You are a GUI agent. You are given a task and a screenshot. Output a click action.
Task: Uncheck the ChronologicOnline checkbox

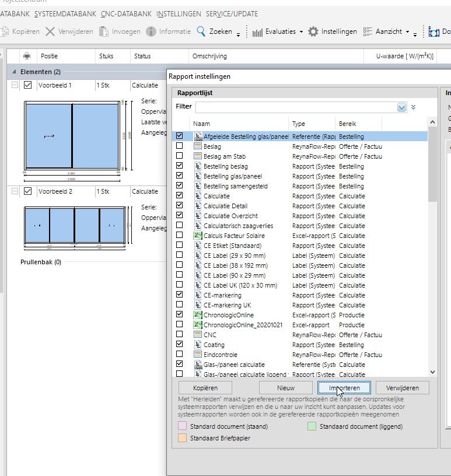coord(180,314)
